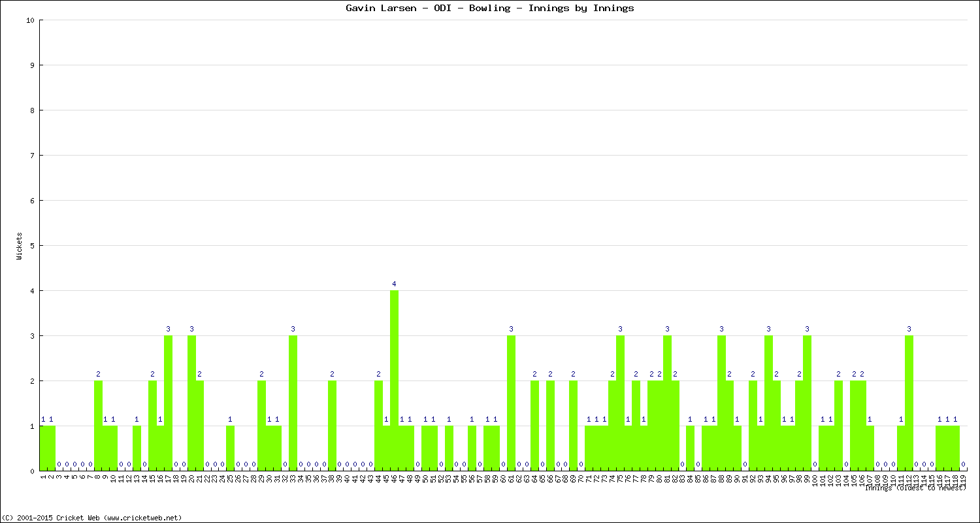Click the "Wickets" y-axis label
The image size is (980, 523).
coord(20,246)
